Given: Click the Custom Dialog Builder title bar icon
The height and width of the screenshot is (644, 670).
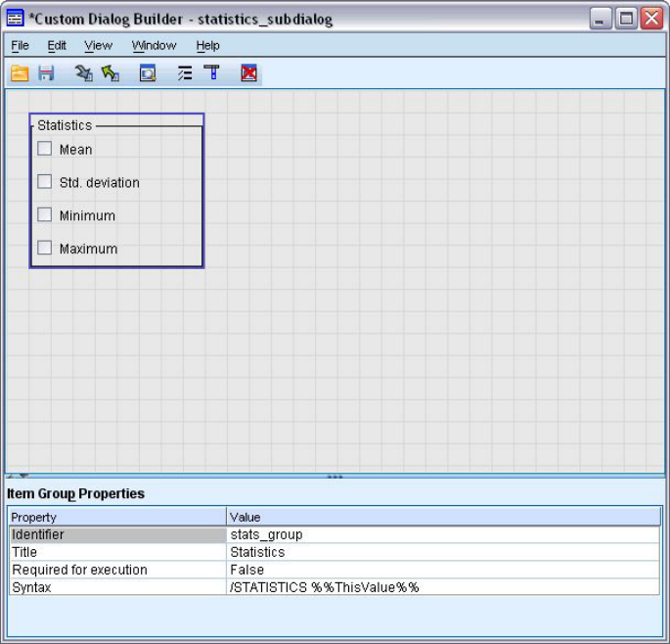Looking at the screenshot, I should pos(15,19).
